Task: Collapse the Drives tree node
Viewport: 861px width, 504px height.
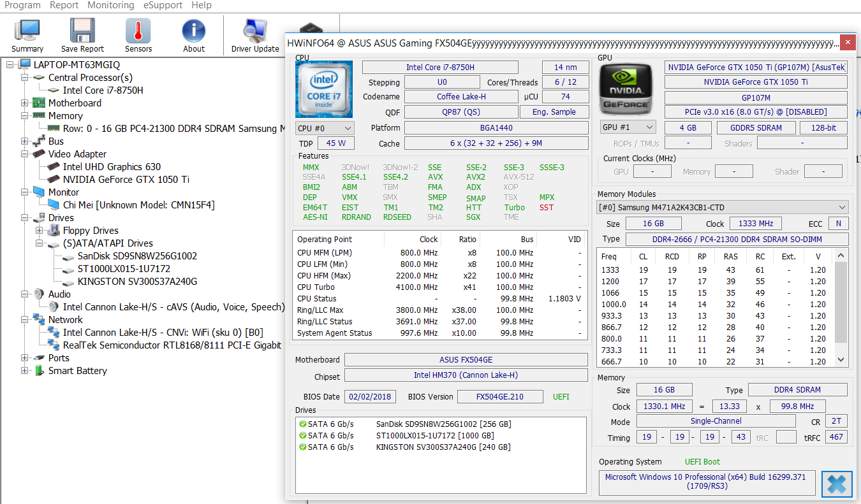Action: pos(24,217)
